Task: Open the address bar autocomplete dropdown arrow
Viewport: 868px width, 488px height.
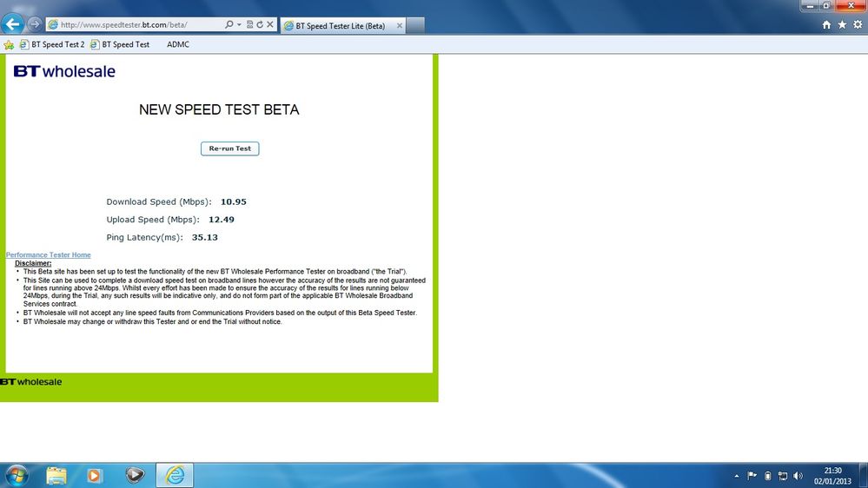Action: click(239, 24)
